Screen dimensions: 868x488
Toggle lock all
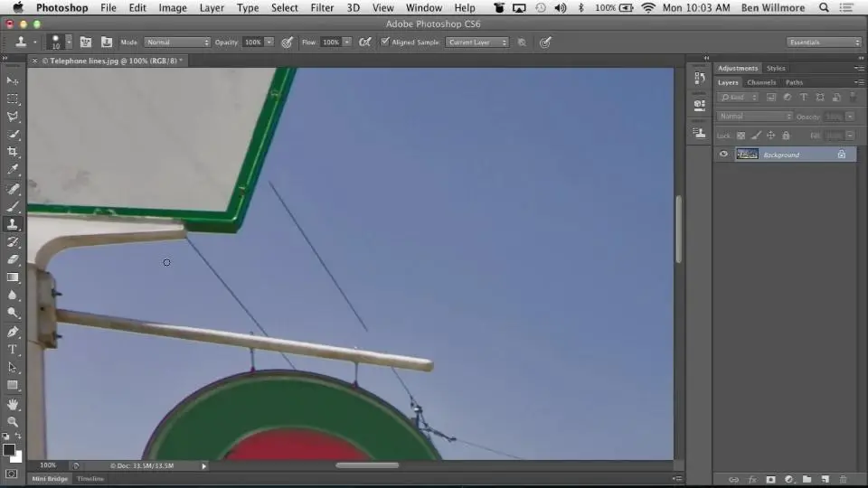[786, 136]
